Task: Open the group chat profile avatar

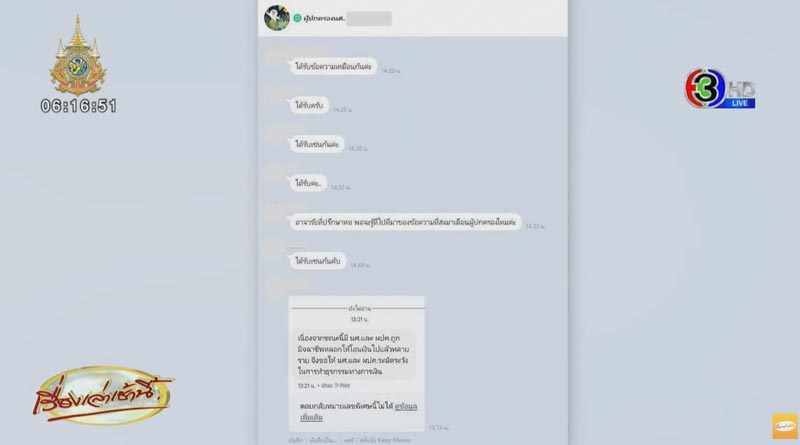Action: (x=277, y=18)
